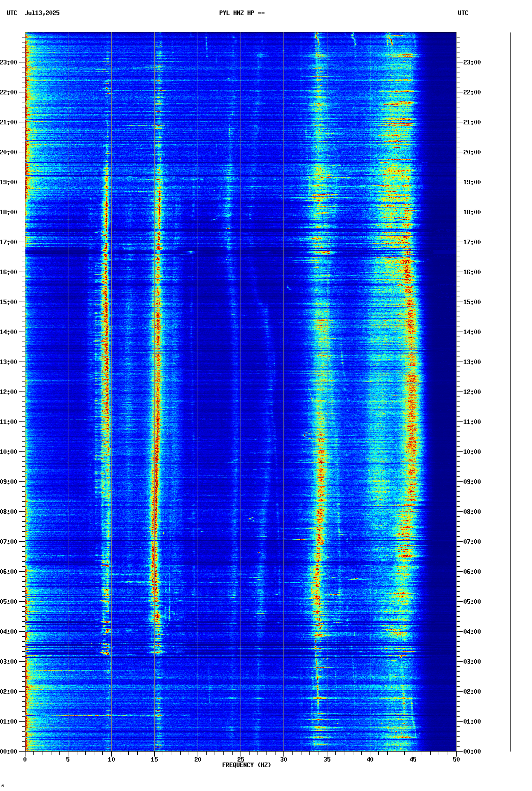
Task: Click the left-axis 02:00 time label
Action: (x=8, y=692)
